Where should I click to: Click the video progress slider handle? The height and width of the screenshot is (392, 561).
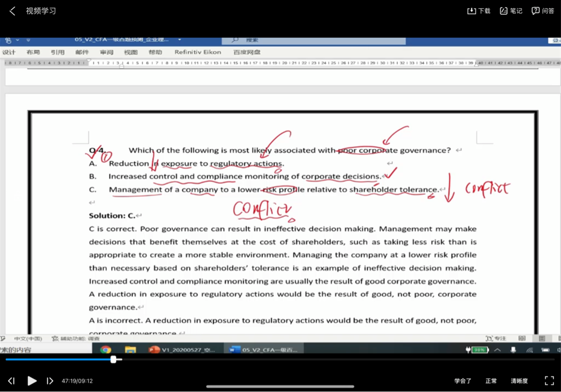tap(113, 360)
